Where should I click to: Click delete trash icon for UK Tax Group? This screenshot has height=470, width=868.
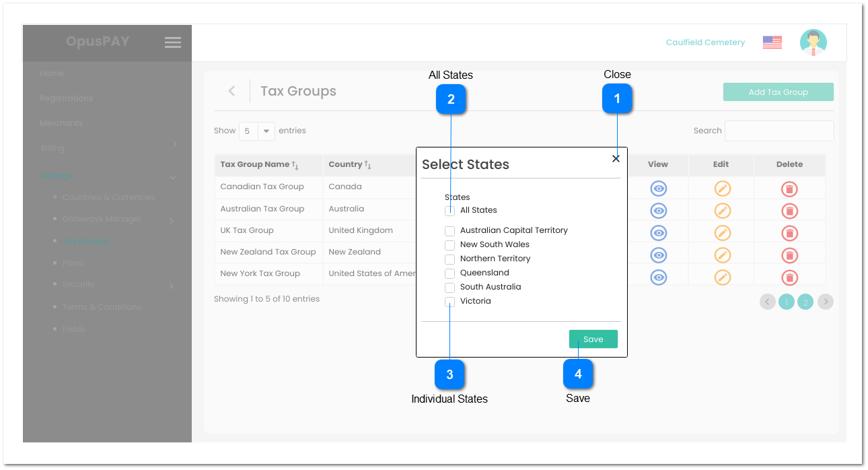(x=789, y=233)
